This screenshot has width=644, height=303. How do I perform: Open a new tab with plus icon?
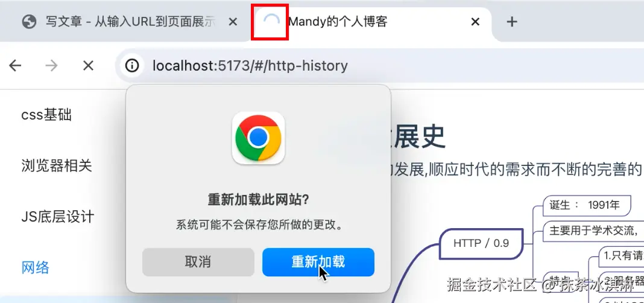pos(511,22)
